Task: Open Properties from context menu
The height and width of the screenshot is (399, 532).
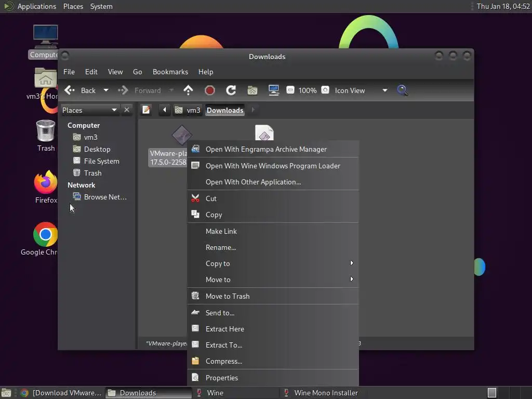Action: click(x=273, y=378)
